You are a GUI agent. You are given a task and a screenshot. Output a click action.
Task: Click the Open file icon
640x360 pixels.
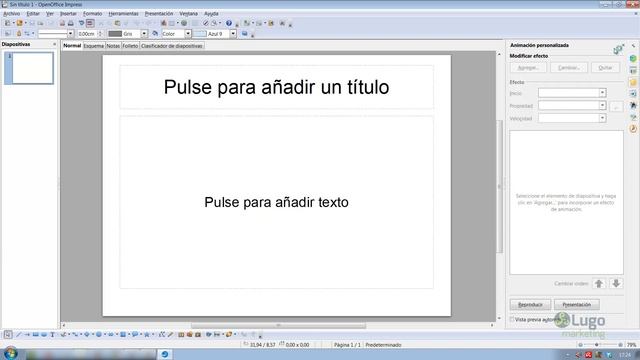(x=19, y=23)
